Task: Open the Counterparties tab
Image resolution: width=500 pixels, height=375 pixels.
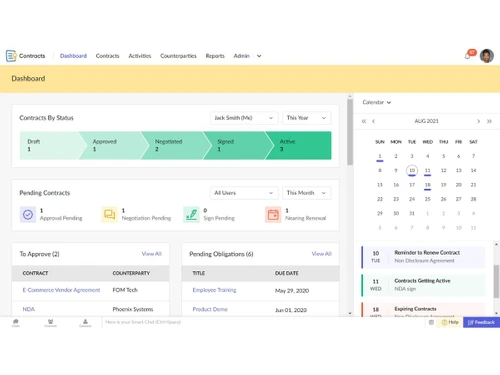Action: [x=178, y=56]
